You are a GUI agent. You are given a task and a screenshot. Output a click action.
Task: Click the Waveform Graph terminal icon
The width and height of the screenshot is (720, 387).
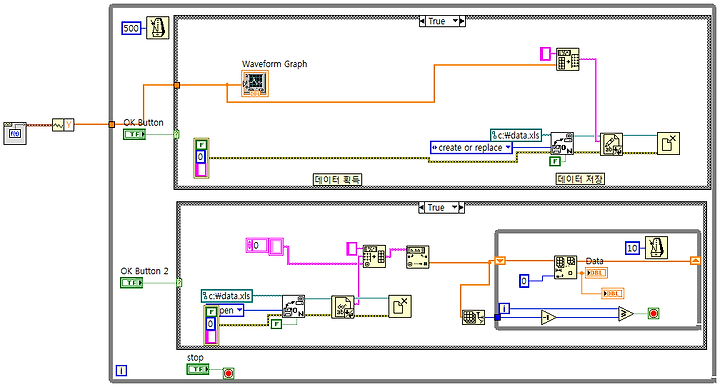click(x=255, y=84)
